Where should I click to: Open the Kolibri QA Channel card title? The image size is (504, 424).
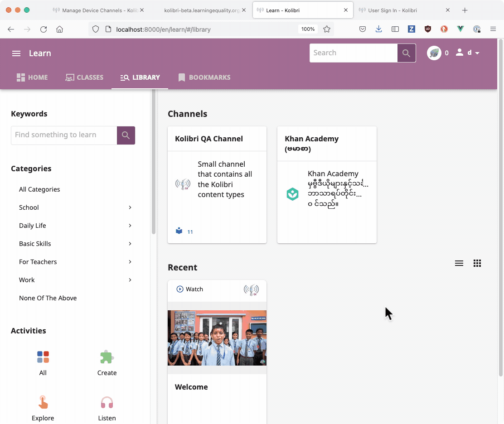click(x=208, y=139)
